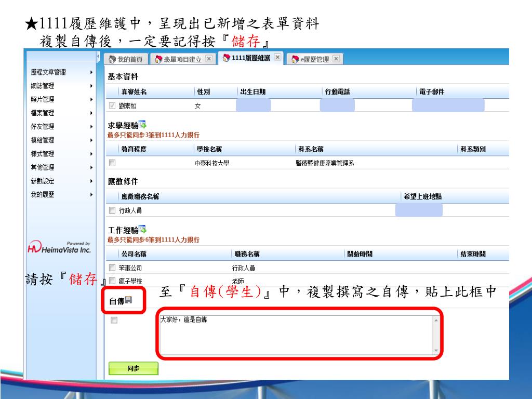Switch to the 我的首頁 tab
The width and height of the screenshot is (532, 399).
(x=126, y=59)
